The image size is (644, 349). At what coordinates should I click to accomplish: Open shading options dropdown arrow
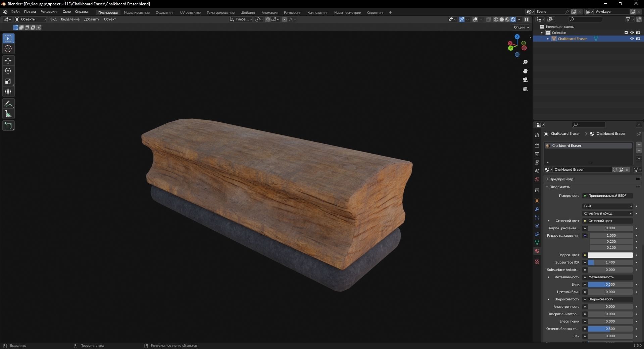pos(519,19)
